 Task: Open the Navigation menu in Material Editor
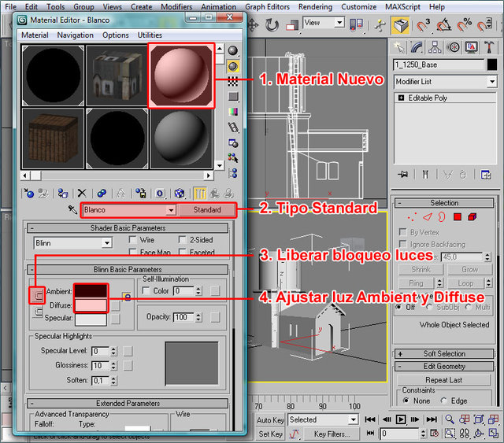(75, 35)
